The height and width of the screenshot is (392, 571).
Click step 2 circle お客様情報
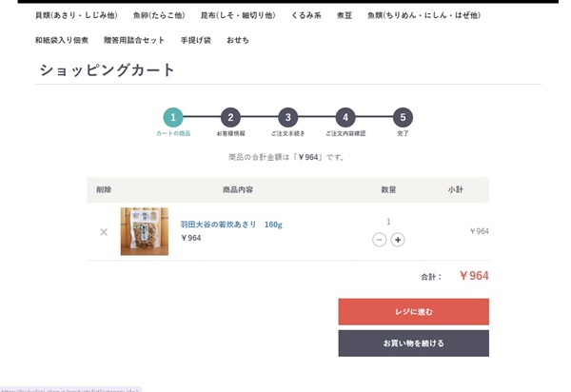point(230,117)
